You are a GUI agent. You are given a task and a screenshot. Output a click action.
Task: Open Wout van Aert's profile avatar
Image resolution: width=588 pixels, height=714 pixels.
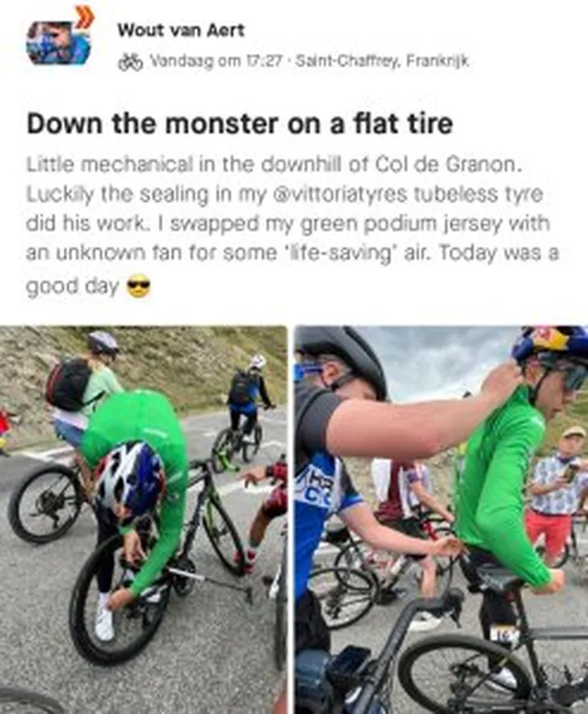pyautogui.click(x=59, y=43)
